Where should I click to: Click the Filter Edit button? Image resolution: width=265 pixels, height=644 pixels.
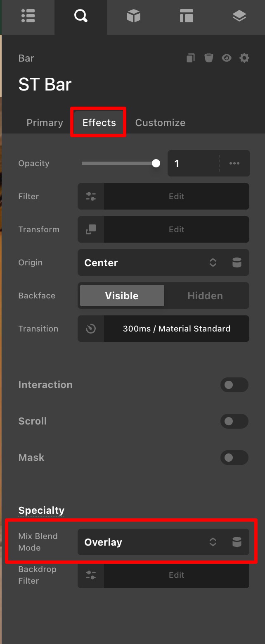click(176, 196)
